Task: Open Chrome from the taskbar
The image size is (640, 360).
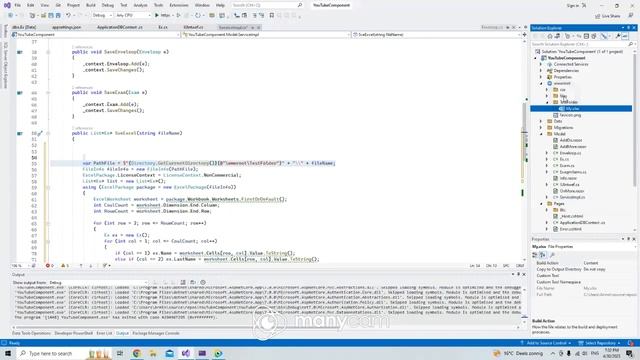Action: pyautogui.click(x=136, y=353)
